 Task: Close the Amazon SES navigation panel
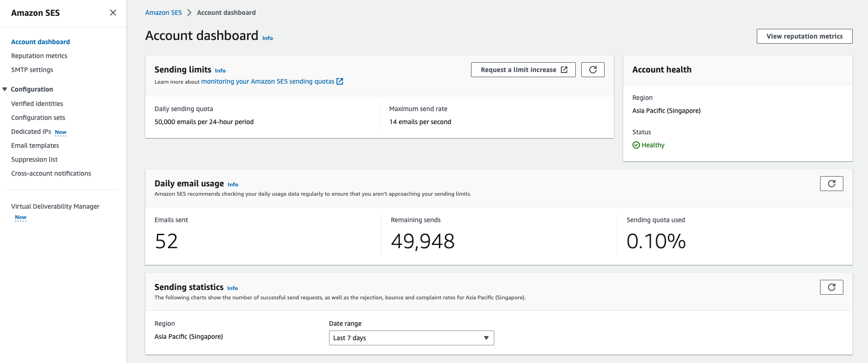(x=113, y=13)
